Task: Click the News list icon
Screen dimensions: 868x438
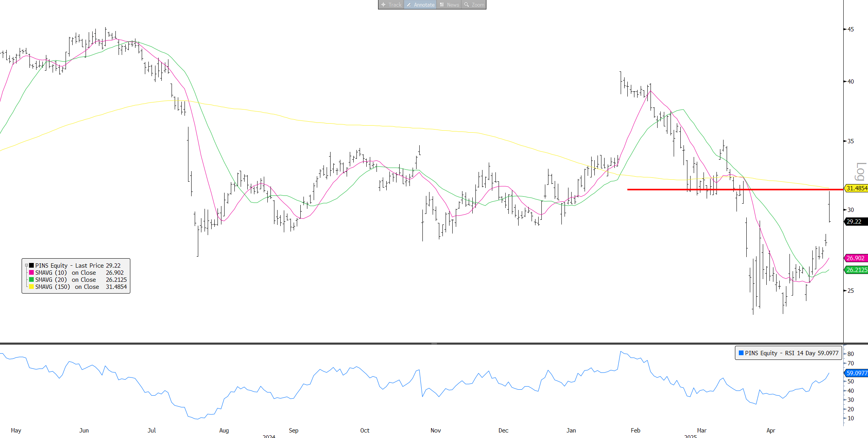Action: click(x=442, y=5)
